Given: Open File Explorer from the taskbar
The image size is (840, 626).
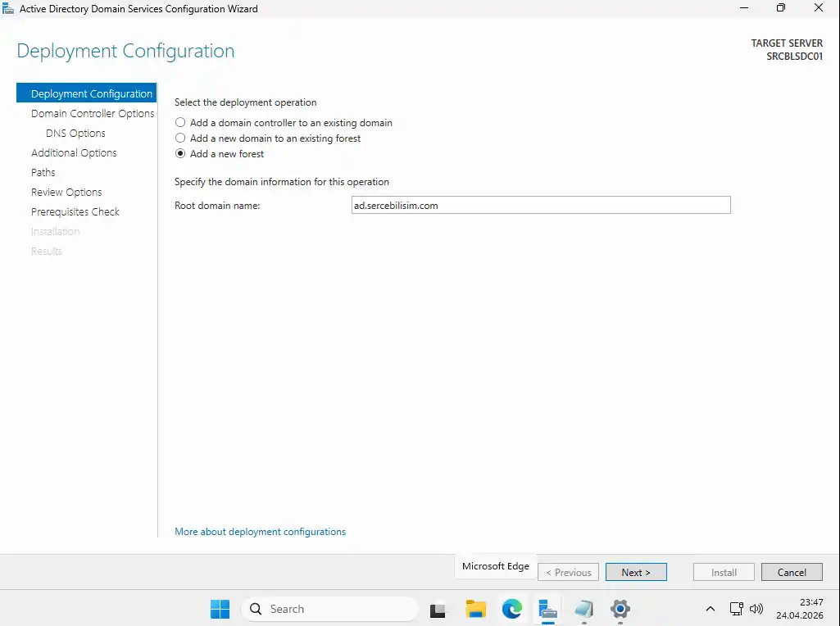Looking at the screenshot, I should coord(475,609).
